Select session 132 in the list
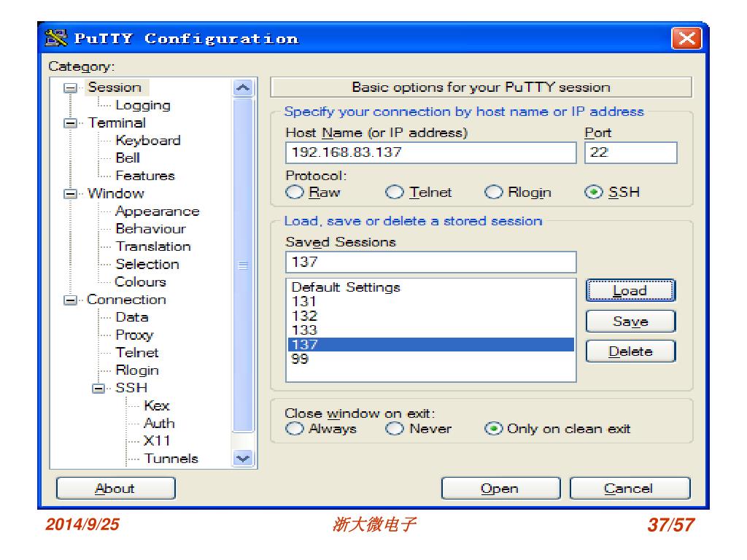 click(430, 316)
